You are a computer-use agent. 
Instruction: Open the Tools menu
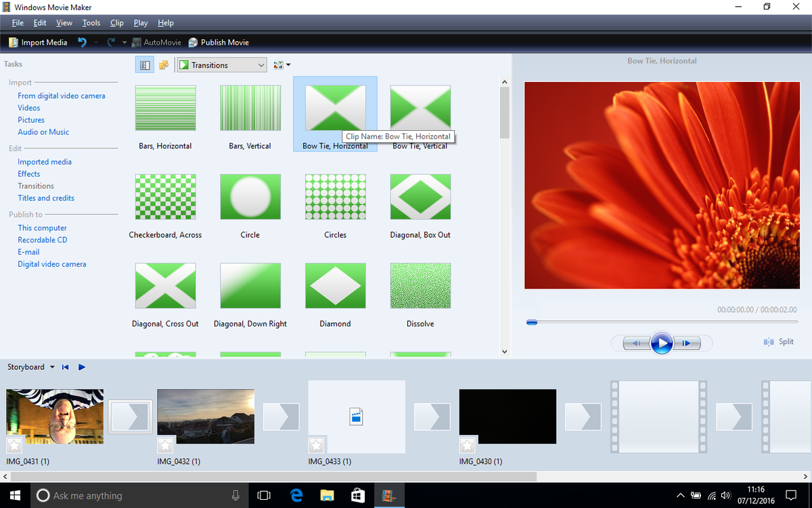tap(91, 22)
